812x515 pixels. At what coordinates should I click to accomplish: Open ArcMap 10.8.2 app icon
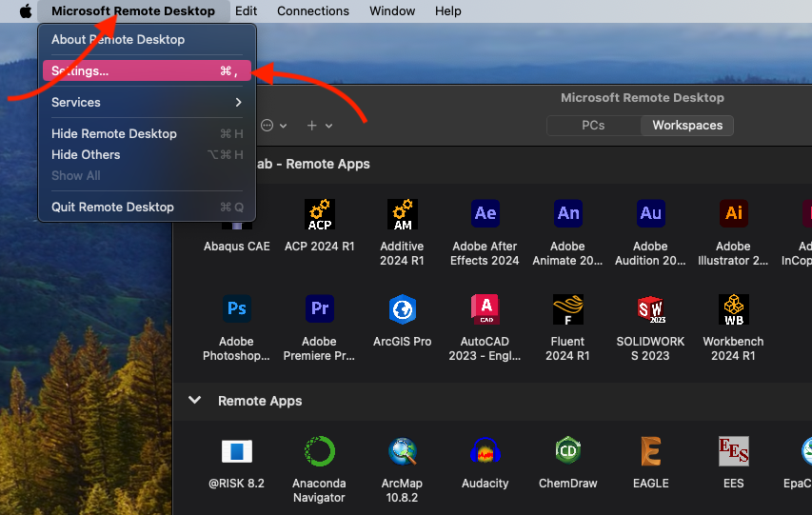[x=403, y=451]
